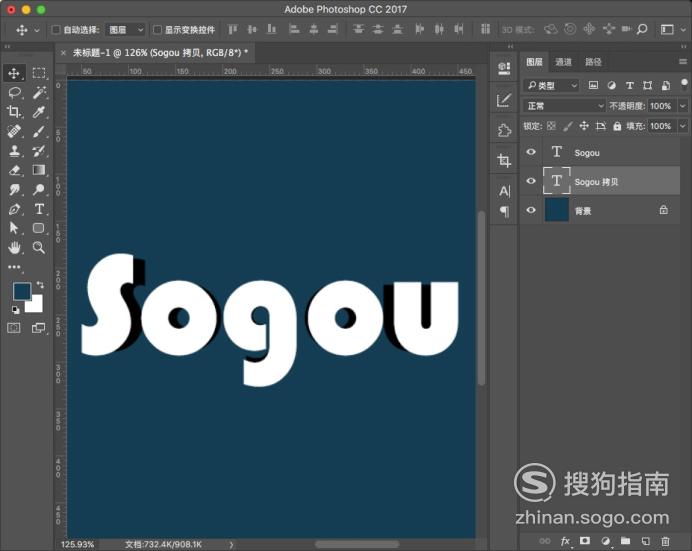Open the blend mode 正常 dropdown
The width and height of the screenshot is (692, 551).
point(564,106)
